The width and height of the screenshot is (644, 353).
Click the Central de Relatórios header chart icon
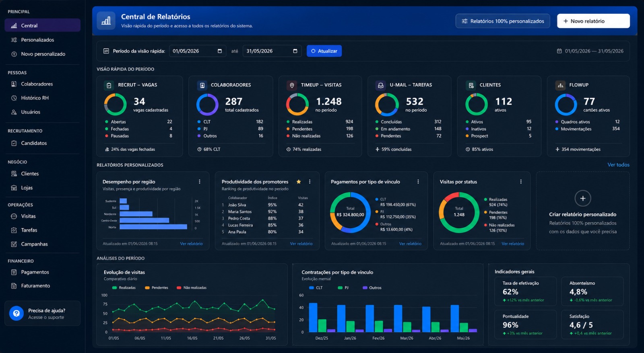click(x=106, y=21)
